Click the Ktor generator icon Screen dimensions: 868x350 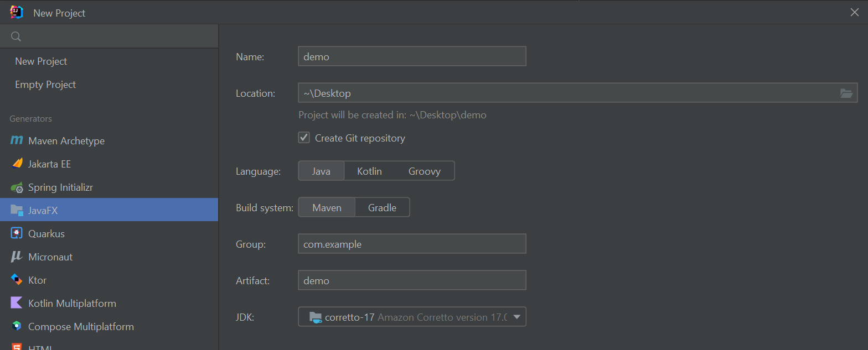[17, 280]
